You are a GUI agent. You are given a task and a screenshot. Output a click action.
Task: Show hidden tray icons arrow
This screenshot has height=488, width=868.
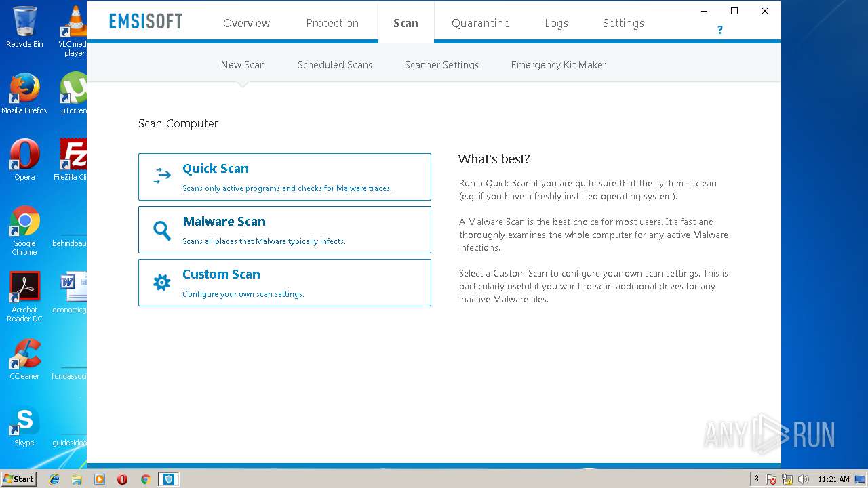(756, 479)
